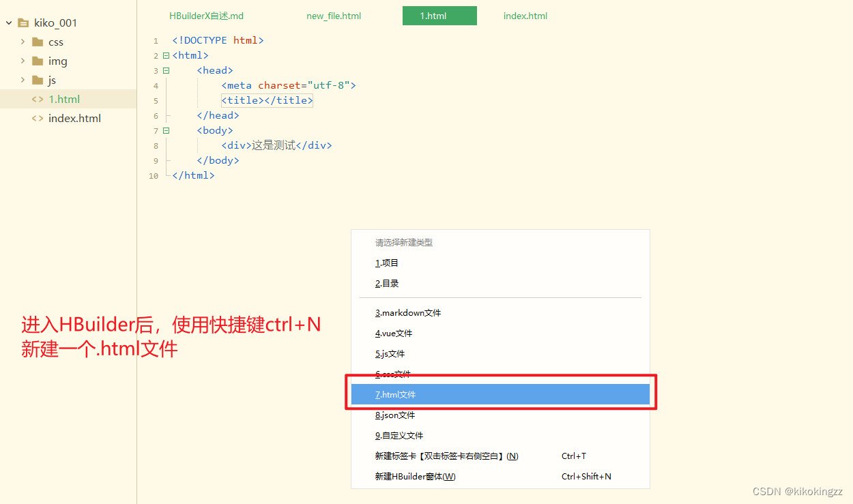Switch to the HBuilderX自述.md tab
This screenshot has width=853, height=504.
pyautogui.click(x=206, y=16)
